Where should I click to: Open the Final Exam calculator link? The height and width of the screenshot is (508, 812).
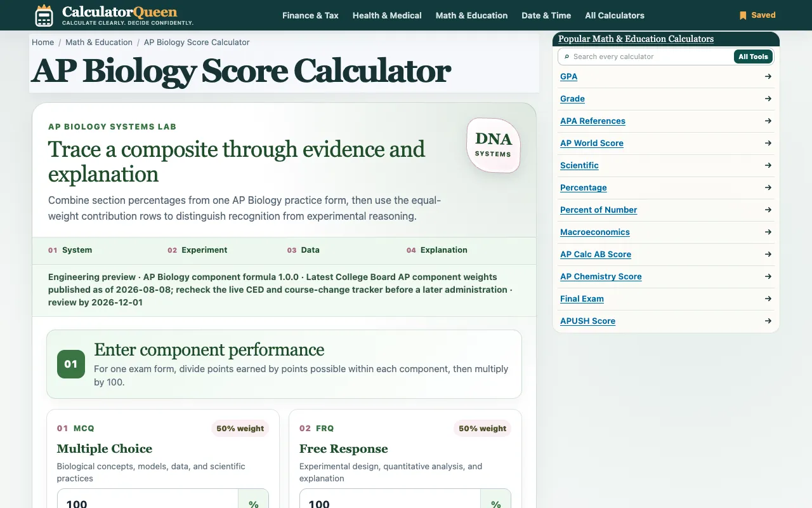tap(582, 298)
